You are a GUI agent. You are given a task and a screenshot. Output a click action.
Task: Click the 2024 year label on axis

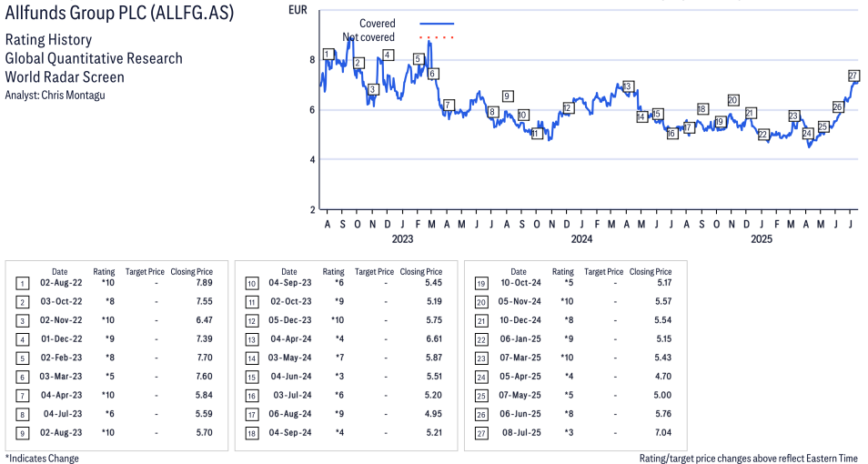point(581,238)
